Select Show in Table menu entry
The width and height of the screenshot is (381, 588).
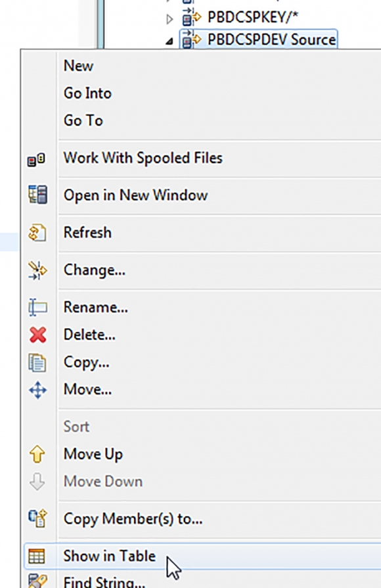[110, 556]
